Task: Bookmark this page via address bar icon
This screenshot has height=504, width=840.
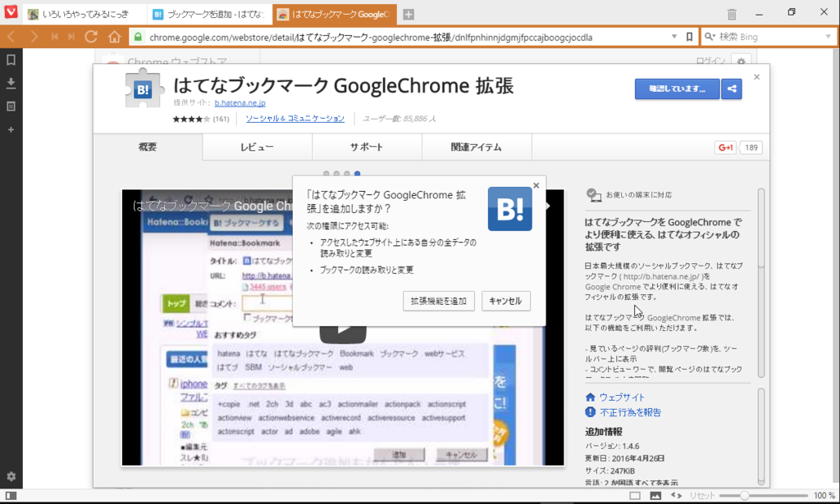Action: (x=689, y=37)
